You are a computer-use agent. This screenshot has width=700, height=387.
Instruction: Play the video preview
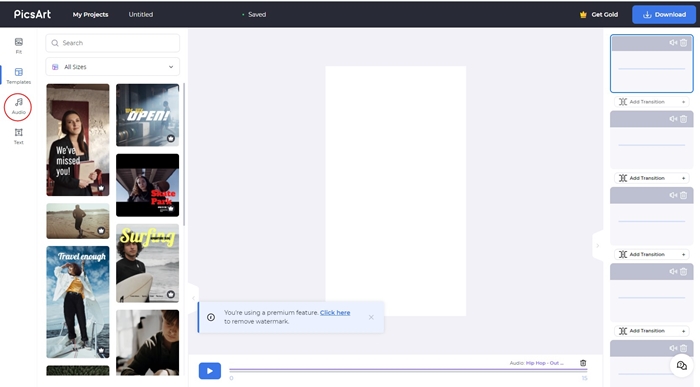(x=210, y=370)
